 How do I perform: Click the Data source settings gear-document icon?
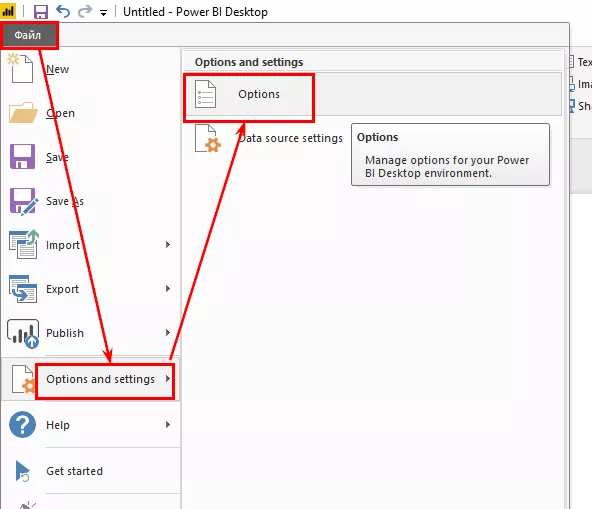[x=208, y=139]
